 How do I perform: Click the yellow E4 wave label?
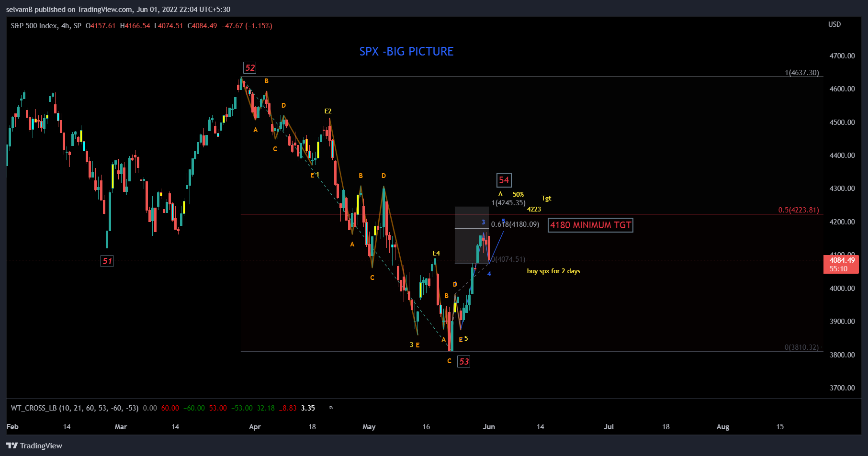tap(436, 253)
